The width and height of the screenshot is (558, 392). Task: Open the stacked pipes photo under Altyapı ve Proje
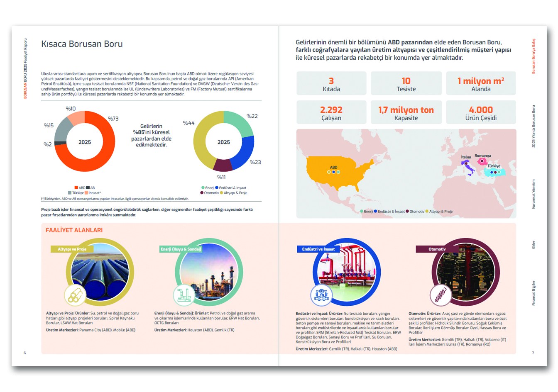pyautogui.click(x=100, y=272)
